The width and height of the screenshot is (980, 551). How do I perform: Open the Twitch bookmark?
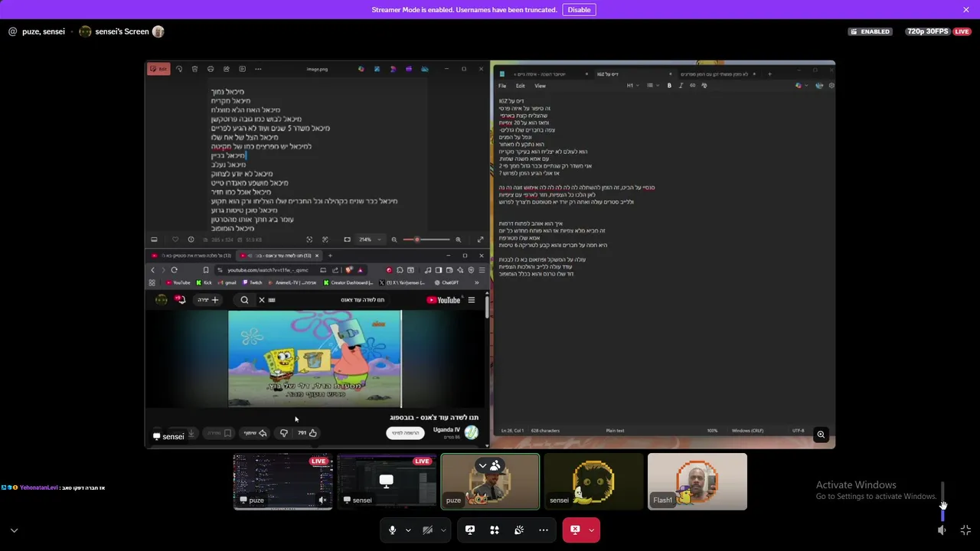point(253,282)
